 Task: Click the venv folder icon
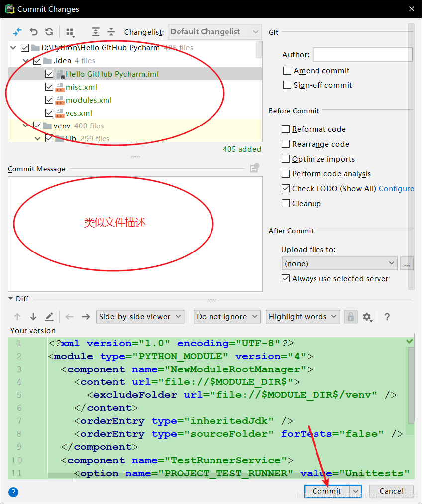[x=47, y=126]
